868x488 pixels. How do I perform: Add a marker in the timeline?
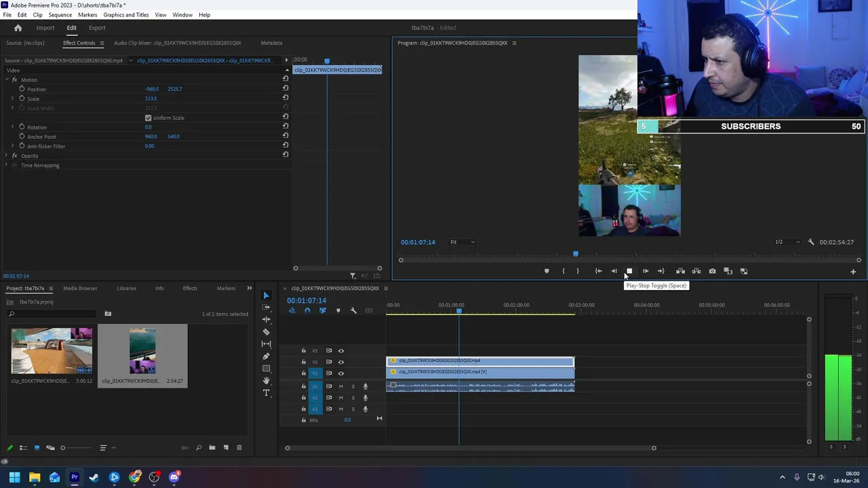[x=338, y=310]
